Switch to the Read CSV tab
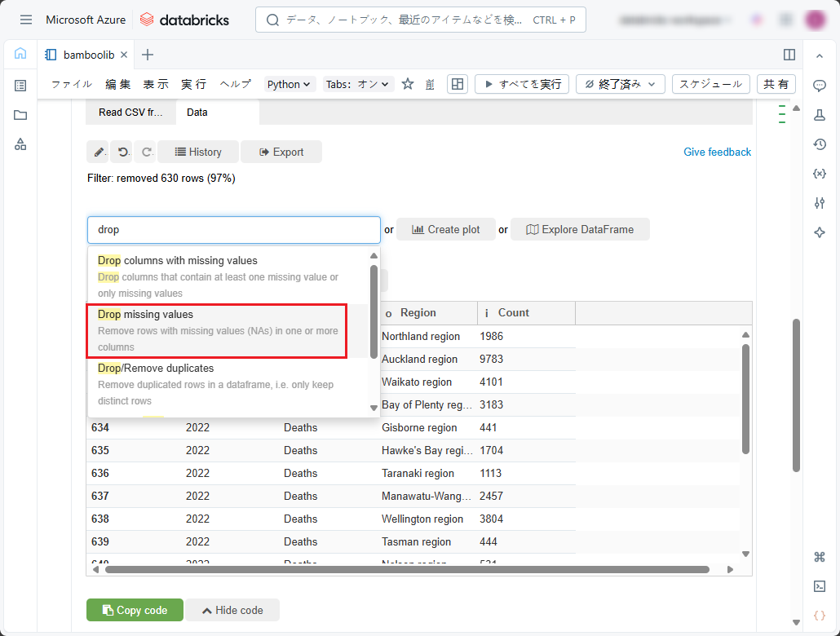 click(x=130, y=113)
